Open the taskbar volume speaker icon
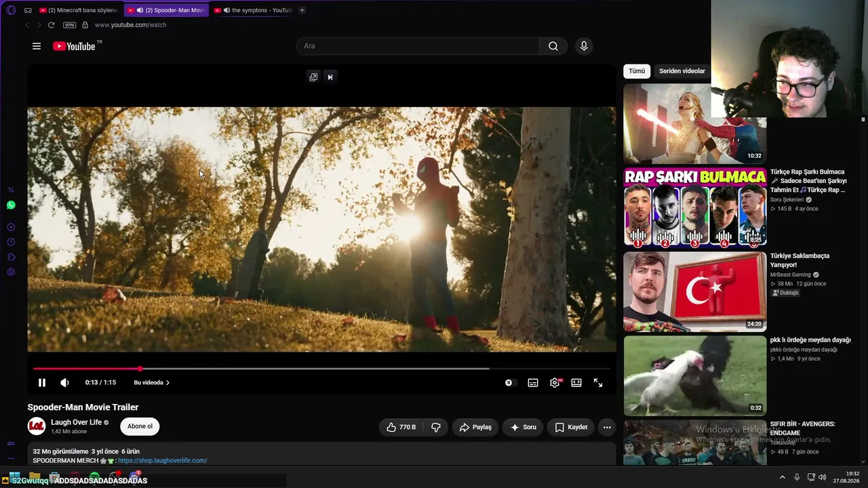 [822, 477]
